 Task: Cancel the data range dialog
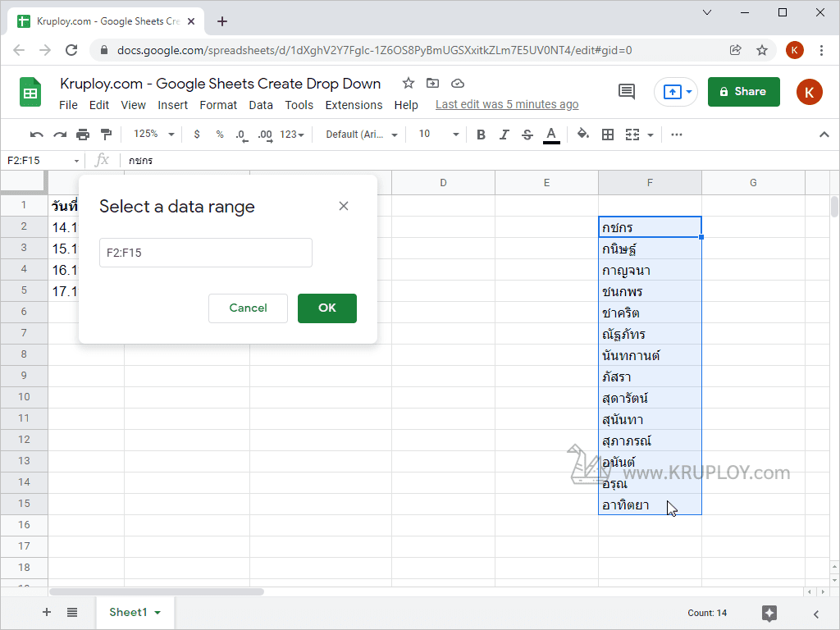pyautogui.click(x=248, y=308)
